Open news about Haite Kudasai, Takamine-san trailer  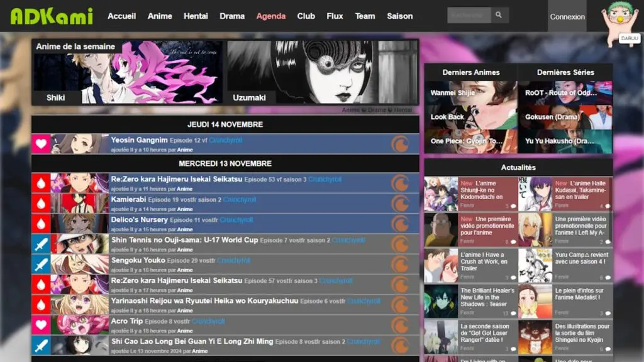(565, 194)
